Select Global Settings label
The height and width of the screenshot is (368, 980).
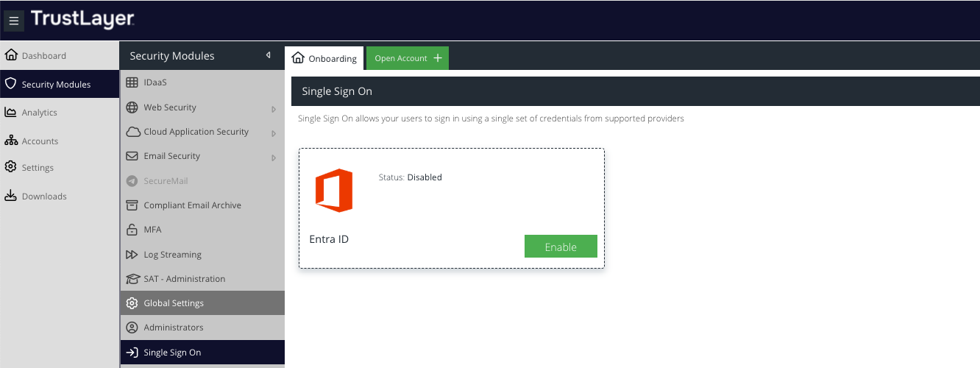point(174,303)
